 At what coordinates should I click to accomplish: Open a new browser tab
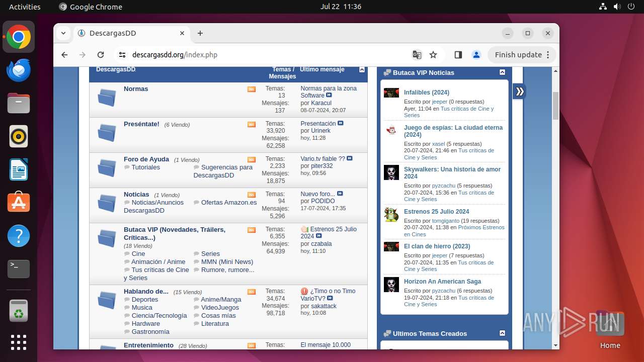click(200, 33)
